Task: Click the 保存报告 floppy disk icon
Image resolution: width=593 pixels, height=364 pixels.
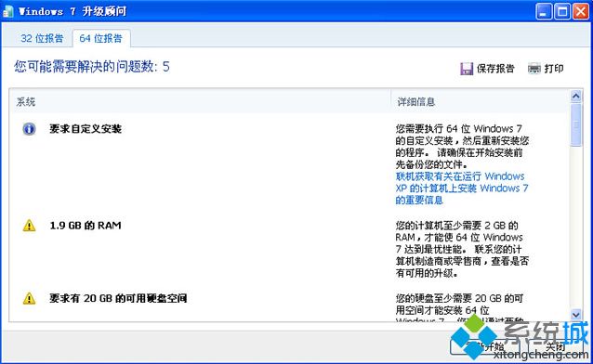Action: point(467,69)
